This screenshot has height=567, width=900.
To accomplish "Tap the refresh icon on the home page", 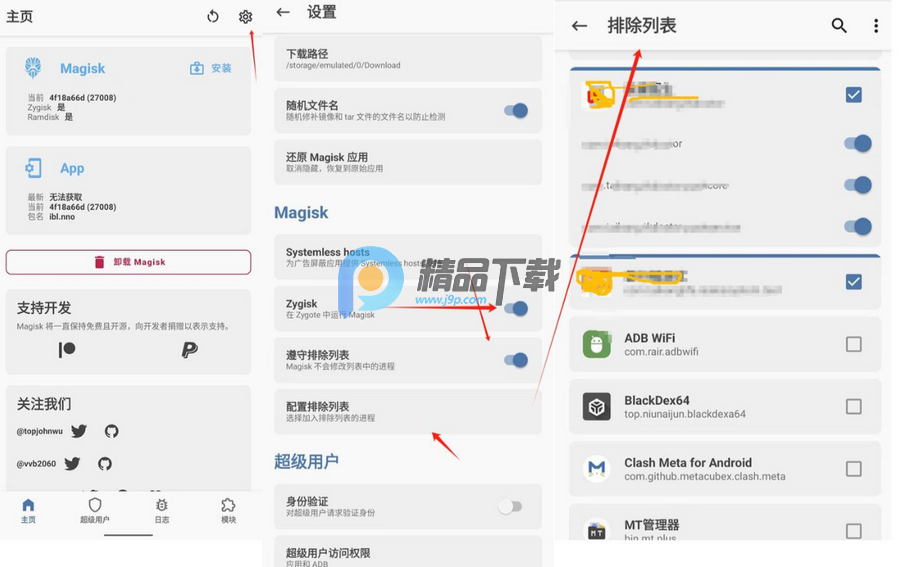I will click(x=213, y=17).
